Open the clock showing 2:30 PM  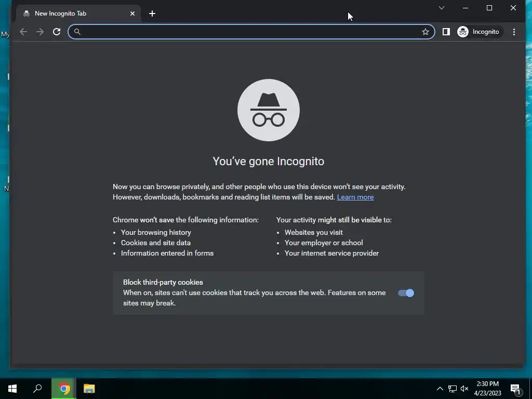487,389
